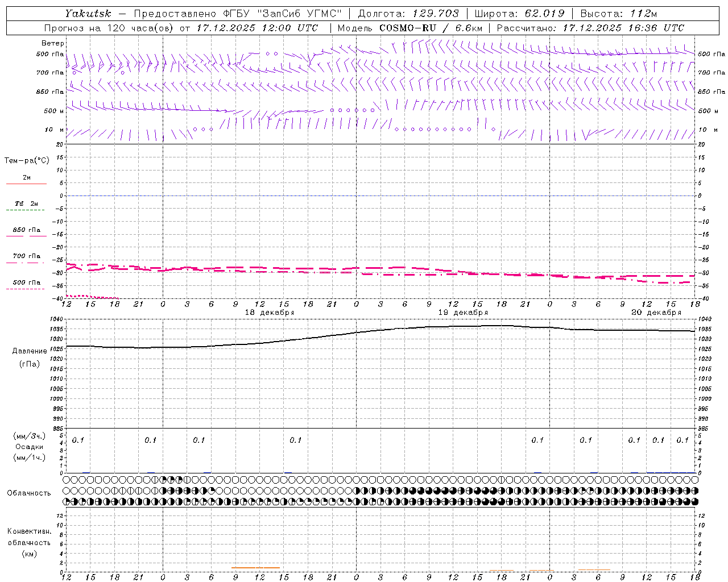Click the Конвективн. label
Screen dimensions: 728x582
coord(29,531)
